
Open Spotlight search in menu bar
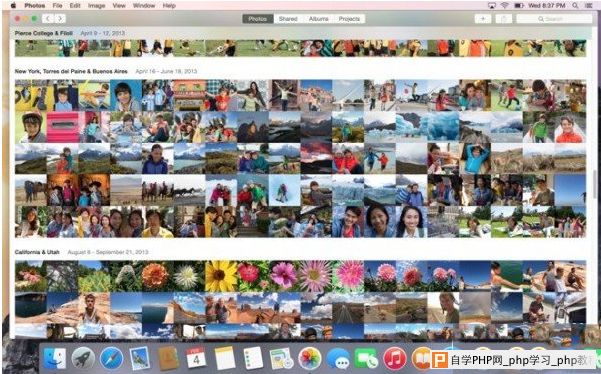pyautogui.click(x=575, y=5)
